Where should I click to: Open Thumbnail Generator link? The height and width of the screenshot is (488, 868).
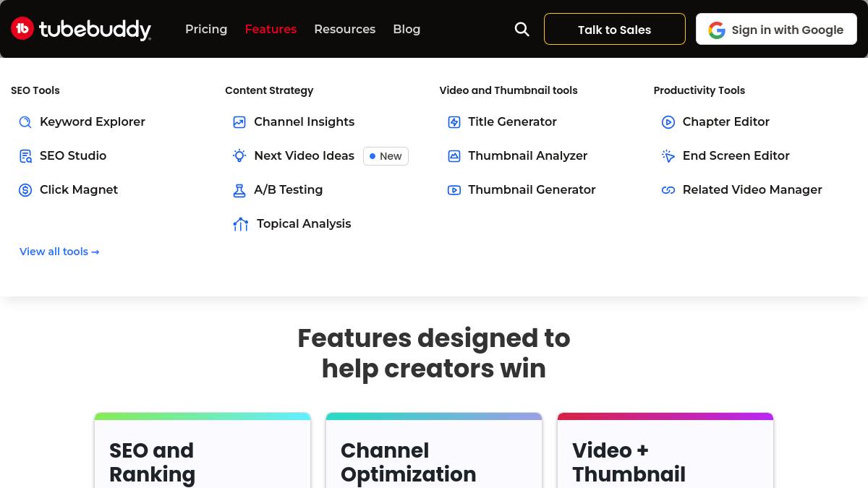[532, 189]
